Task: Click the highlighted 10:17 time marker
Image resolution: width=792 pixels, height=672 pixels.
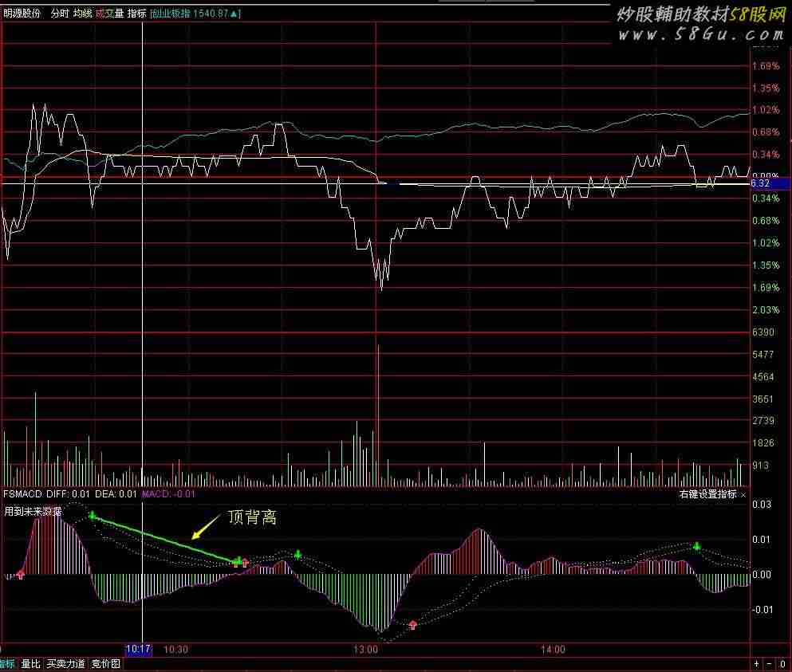Action: (x=139, y=649)
